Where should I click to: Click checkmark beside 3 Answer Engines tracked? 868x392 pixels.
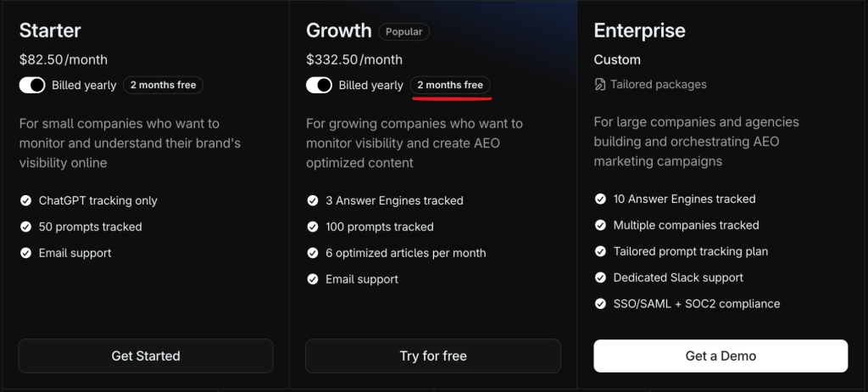pyautogui.click(x=312, y=201)
